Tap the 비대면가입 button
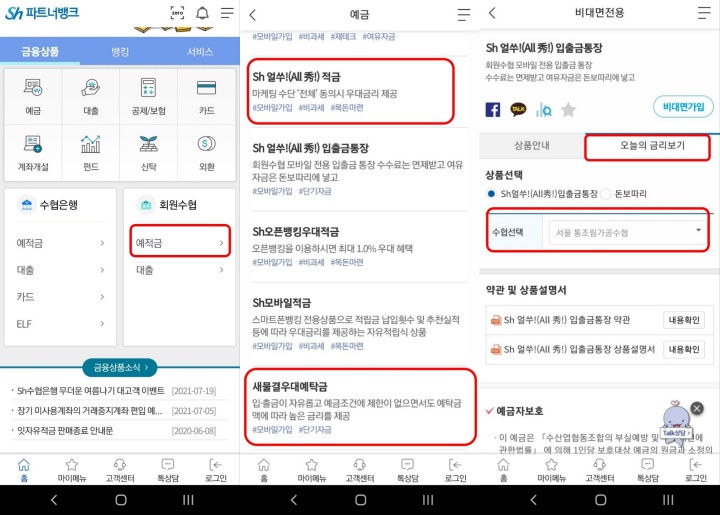This screenshot has height=515, width=720. [x=683, y=106]
